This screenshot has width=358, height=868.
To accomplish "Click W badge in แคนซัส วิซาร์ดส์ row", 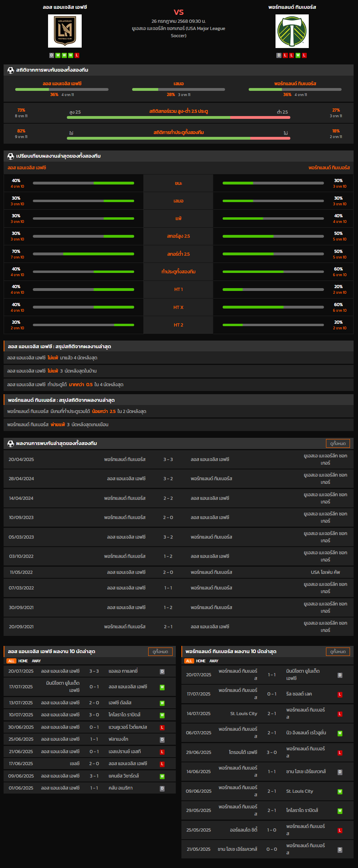I will click(x=162, y=776).
